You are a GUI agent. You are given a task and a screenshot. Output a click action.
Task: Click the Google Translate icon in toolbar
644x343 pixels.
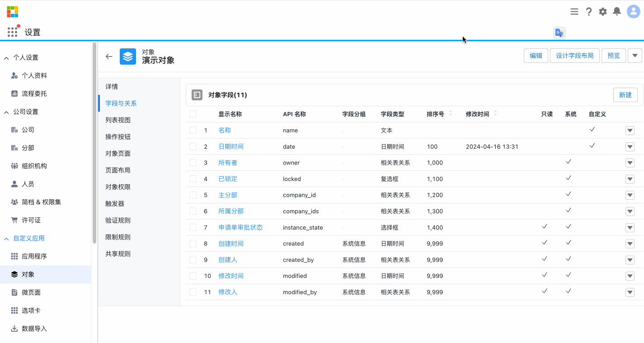click(559, 33)
